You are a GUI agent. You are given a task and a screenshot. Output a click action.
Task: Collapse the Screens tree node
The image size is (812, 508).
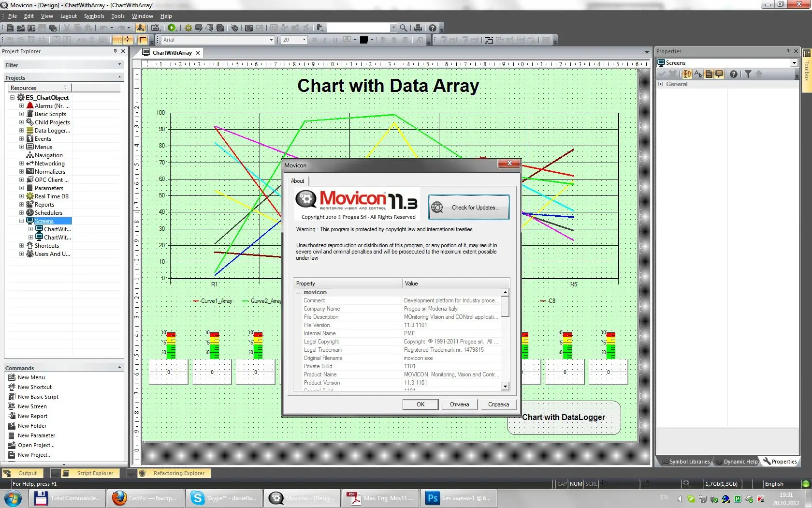point(21,221)
